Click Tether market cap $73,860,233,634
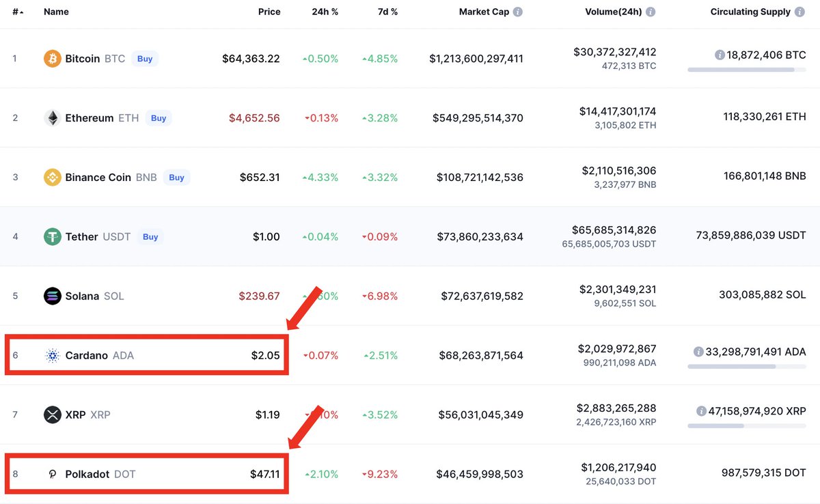 click(480, 237)
